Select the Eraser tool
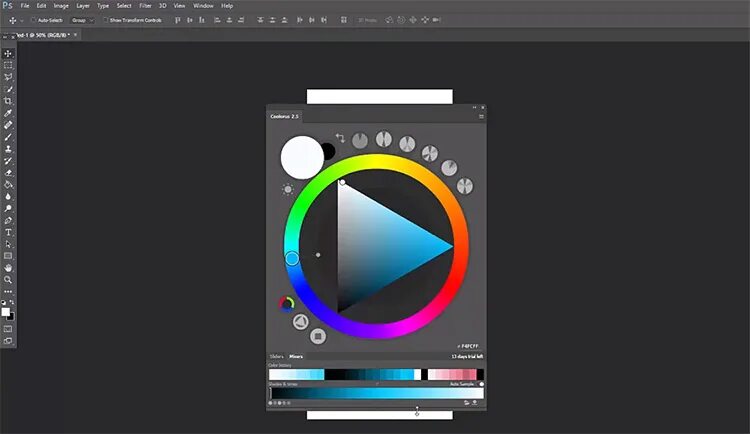 pyautogui.click(x=8, y=173)
